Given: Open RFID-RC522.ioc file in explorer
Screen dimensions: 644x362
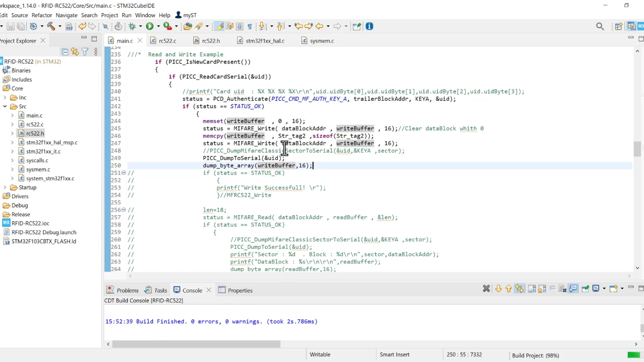Looking at the screenshot, I should click(x=30, y=223).
